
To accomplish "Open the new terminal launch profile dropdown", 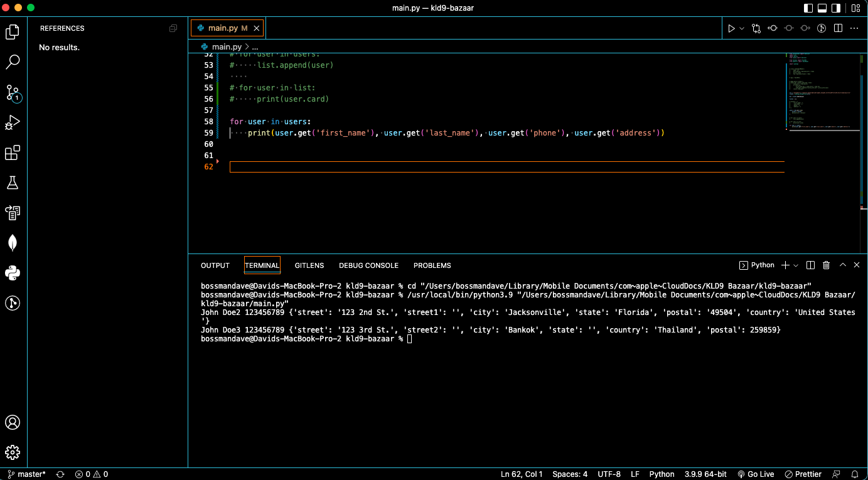I will pyautogui.click(x=796, y=265).
